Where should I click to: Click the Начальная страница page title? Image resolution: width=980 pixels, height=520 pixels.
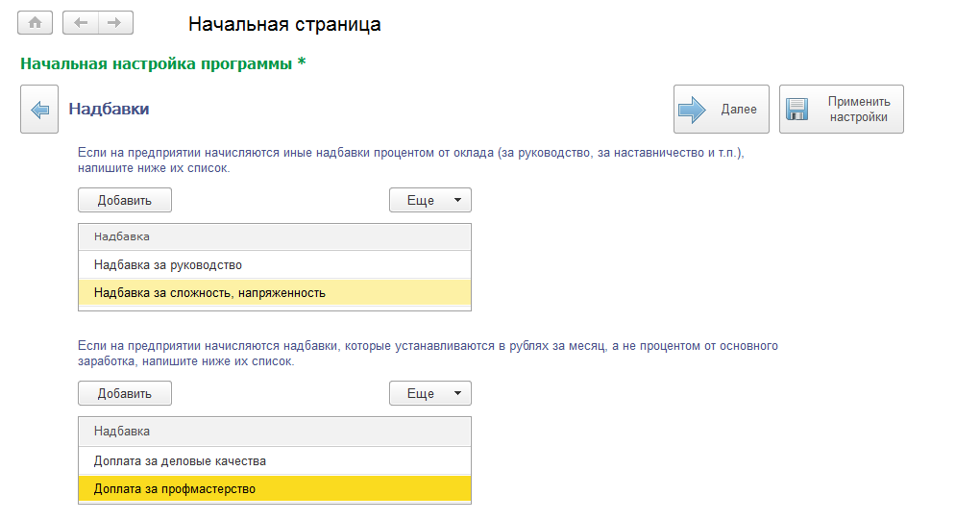[x=284, y=24]
